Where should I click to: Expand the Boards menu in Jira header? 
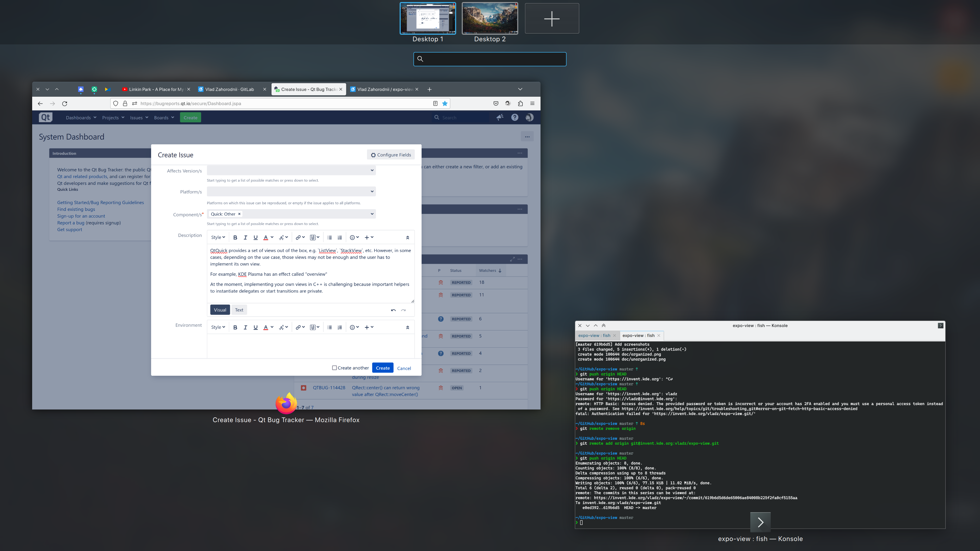tap(164, 118)
